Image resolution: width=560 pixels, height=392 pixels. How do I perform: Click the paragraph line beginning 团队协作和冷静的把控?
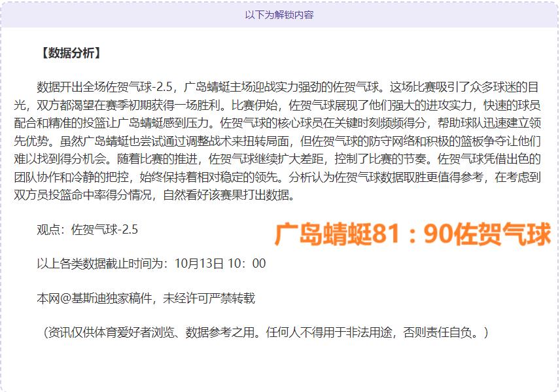pos(277,177)
